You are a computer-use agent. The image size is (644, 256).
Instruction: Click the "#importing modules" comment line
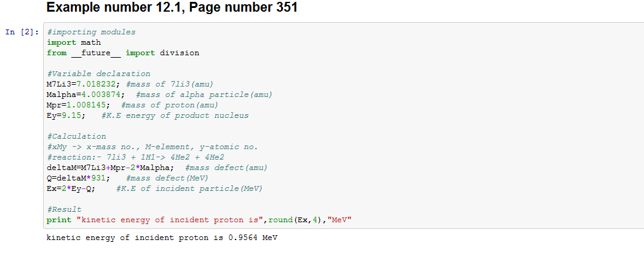91,32
